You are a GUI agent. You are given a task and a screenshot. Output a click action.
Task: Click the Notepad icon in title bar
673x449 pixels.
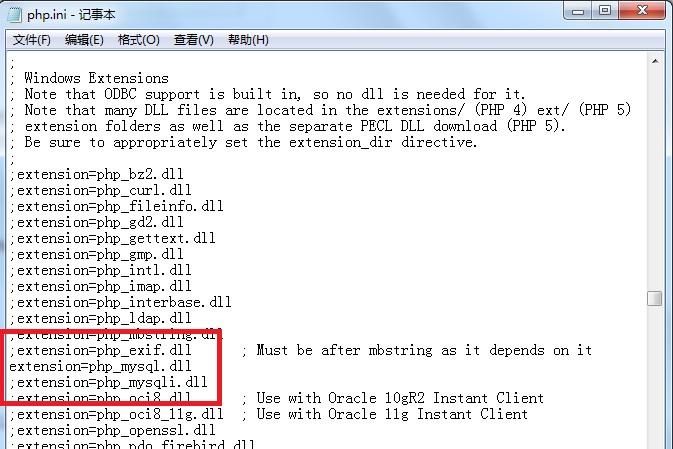pyautogui.click(x=14, y=14)
